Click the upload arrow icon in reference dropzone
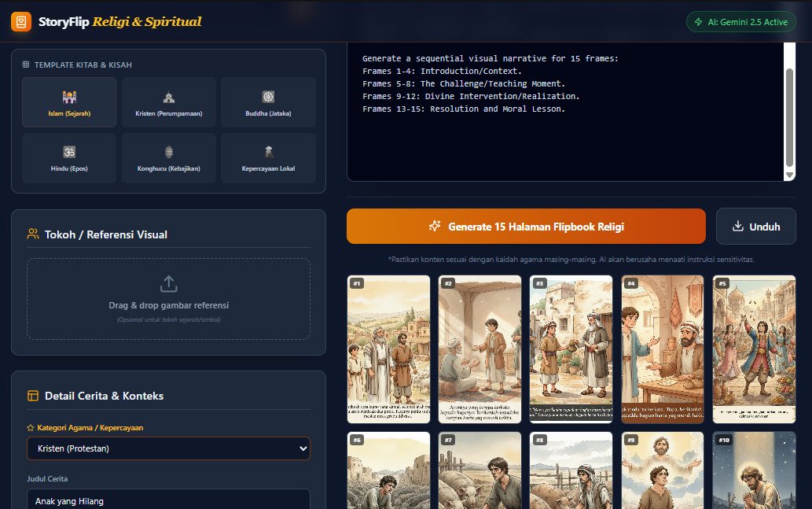The image size is (812, 509). click(x=169, y=284)
